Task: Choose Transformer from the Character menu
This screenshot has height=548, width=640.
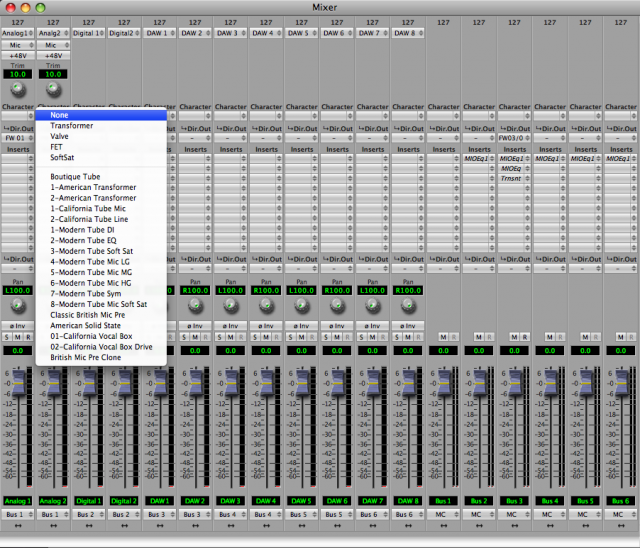Action: point(101,126)
